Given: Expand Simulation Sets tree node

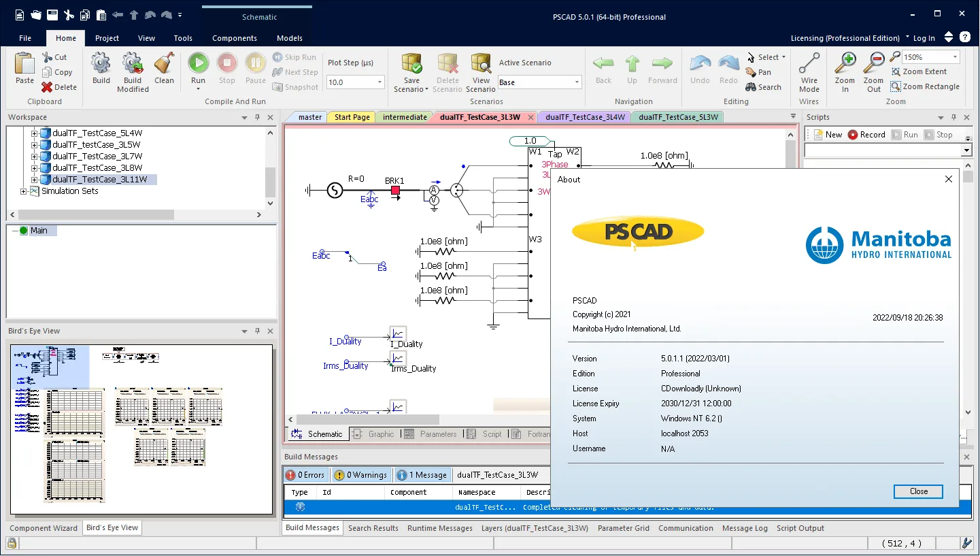Looking at the screenshot, I should 23,191.
